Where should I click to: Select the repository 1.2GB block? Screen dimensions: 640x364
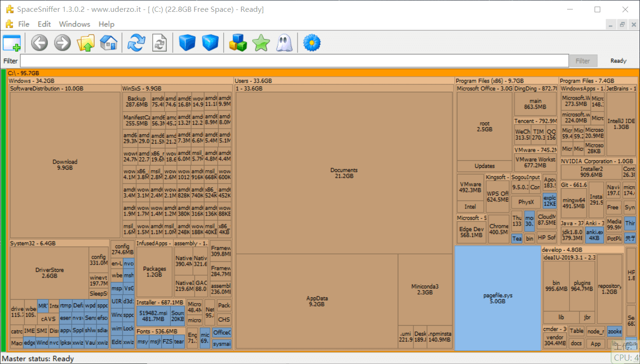tap(609, 289)
